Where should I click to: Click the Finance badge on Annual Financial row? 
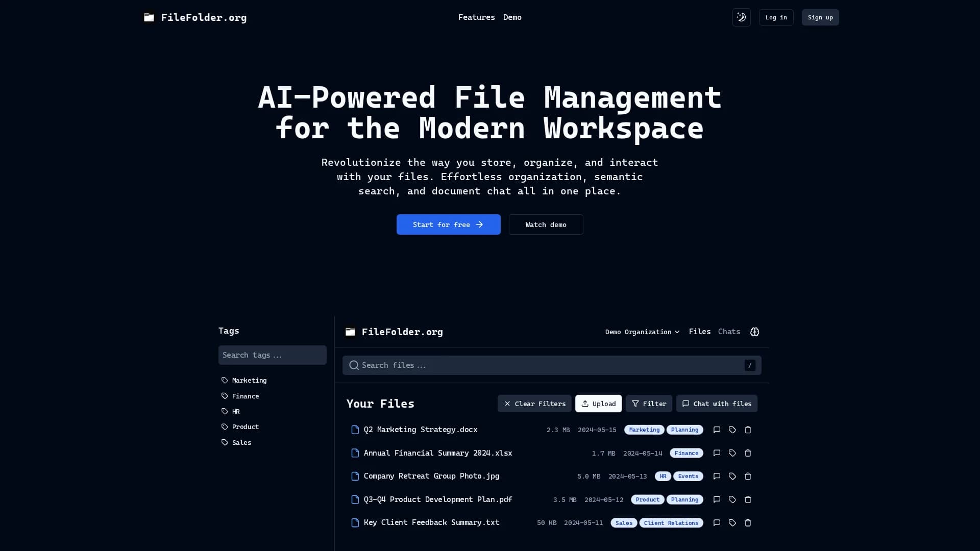[x=687, y=453]
